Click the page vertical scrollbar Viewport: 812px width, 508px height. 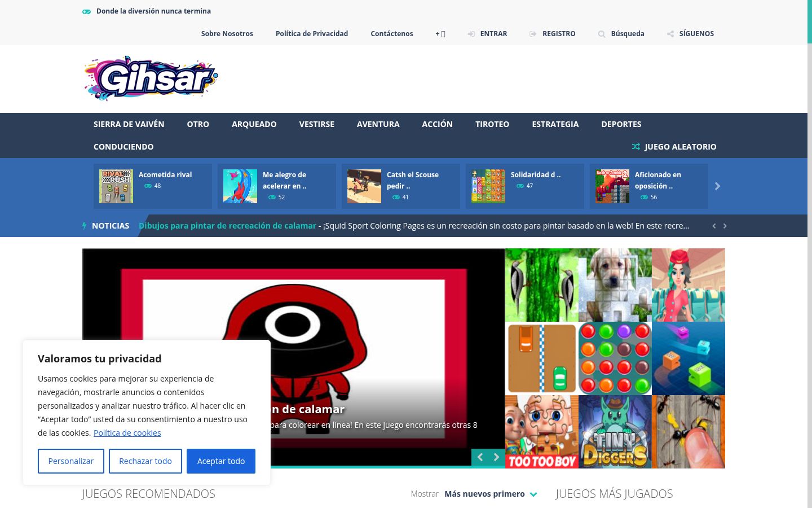(x=809, y=254)
